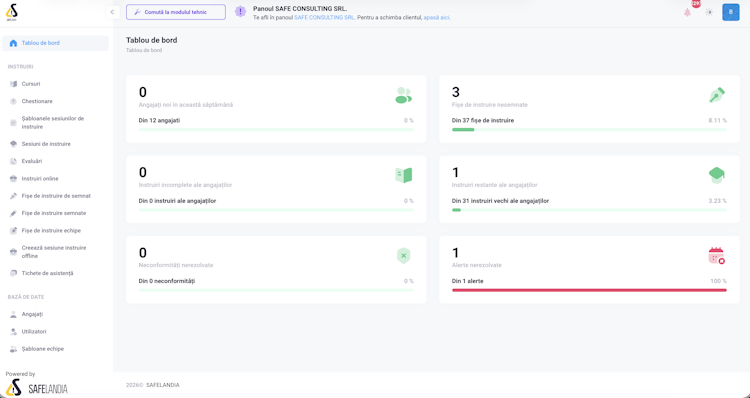Click the shield icon in 'Neconformități nerezolvate' card

(404, 255)
